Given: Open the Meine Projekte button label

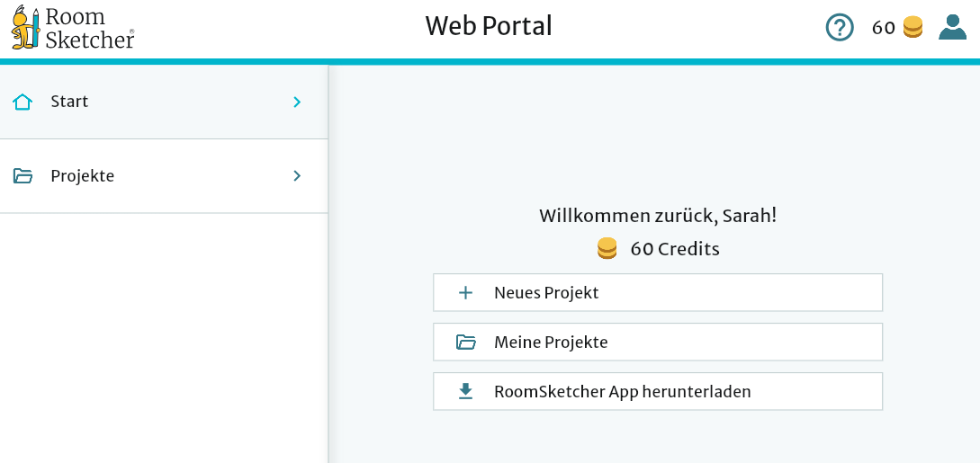Looking at the screenshot, I should 551,342.
